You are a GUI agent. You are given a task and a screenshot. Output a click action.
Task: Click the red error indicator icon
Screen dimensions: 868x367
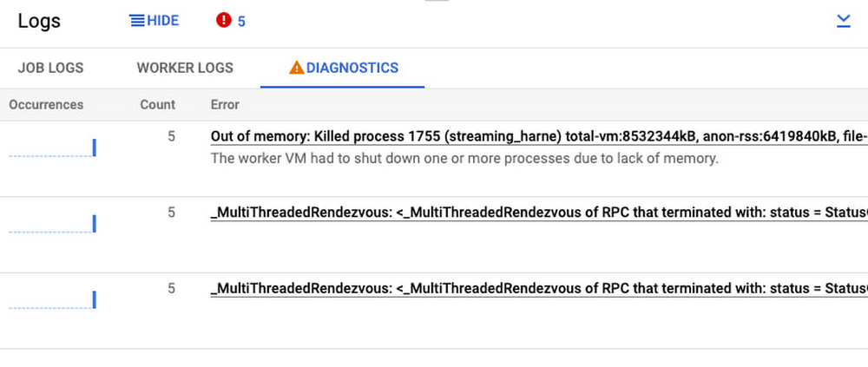223,21
